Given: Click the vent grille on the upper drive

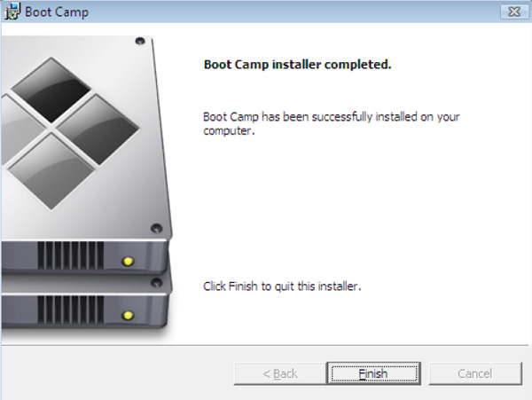Looking at the screenshot, I should click(x=71, y=255).
